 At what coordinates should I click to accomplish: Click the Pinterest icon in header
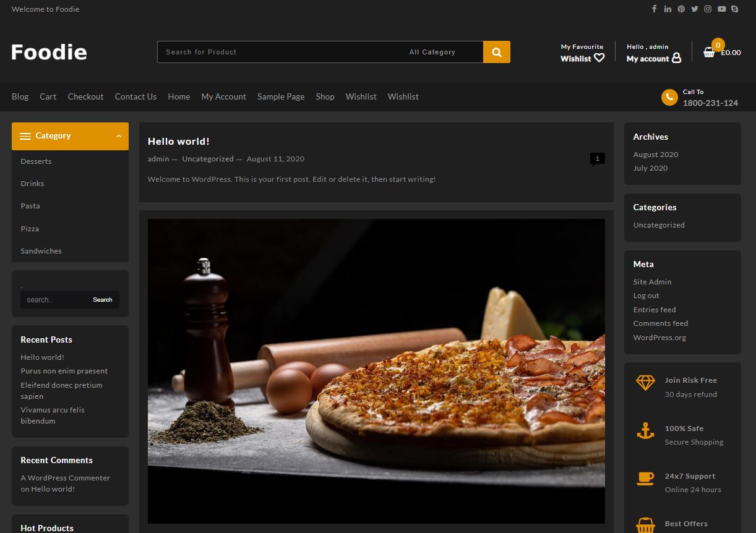click(x=681, y=9)
